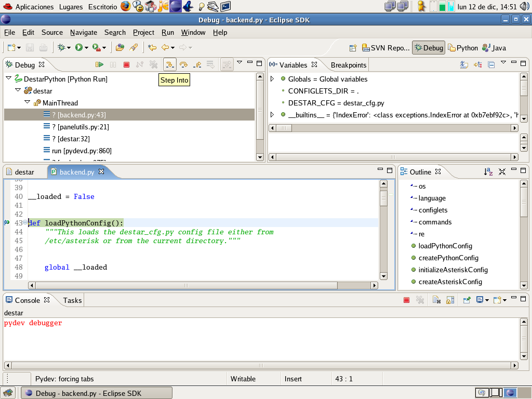The height and width of the screenshot is (399, 532).
Task: Open the Display Selected Console dropdown
Action: pyautogui.click(x=487, y=300)
